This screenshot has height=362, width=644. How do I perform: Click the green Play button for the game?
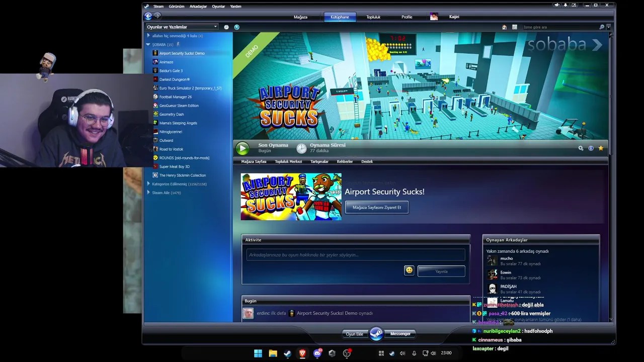click(x=243, y=148)
